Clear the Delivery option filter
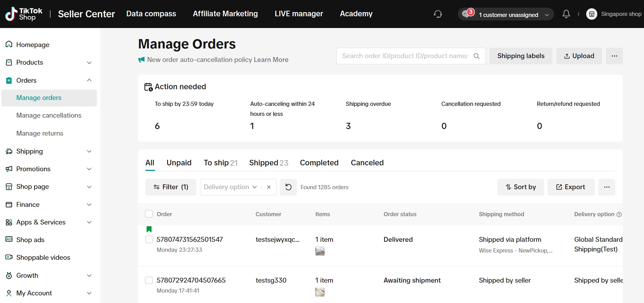Viewport: 644px width, 303px height. [x=269, y=187]
